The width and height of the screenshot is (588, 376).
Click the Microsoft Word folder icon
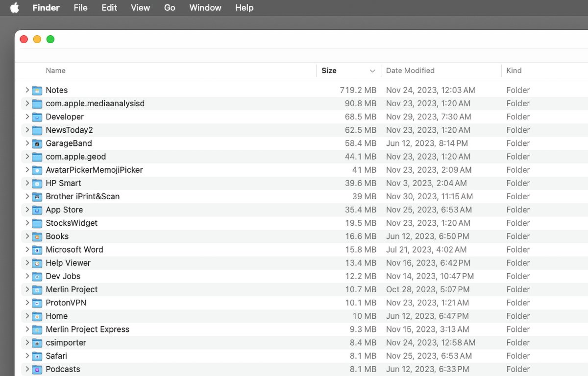point(37,250)
